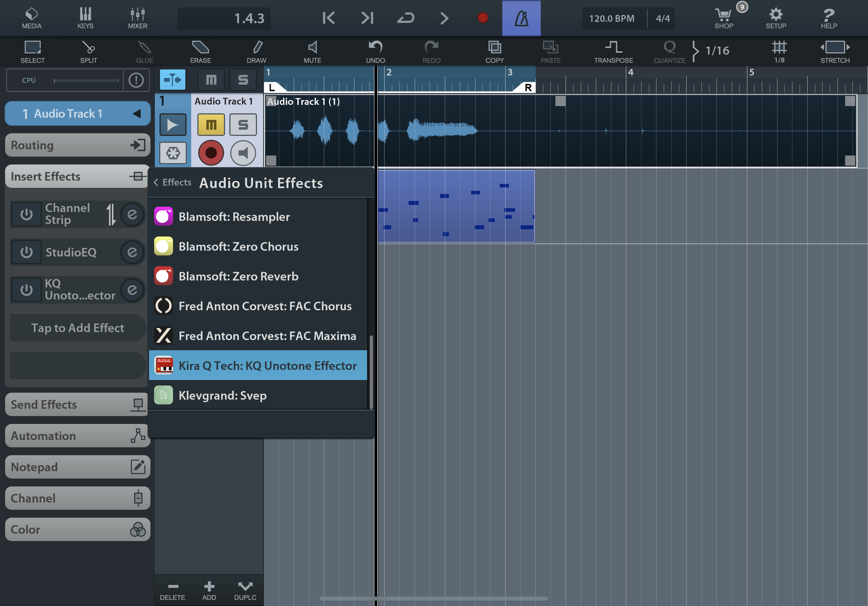Select Kira Q Tech: KQ Unotone Effector
The width and height of the screenshot is (868, 606).
(258, 365)
